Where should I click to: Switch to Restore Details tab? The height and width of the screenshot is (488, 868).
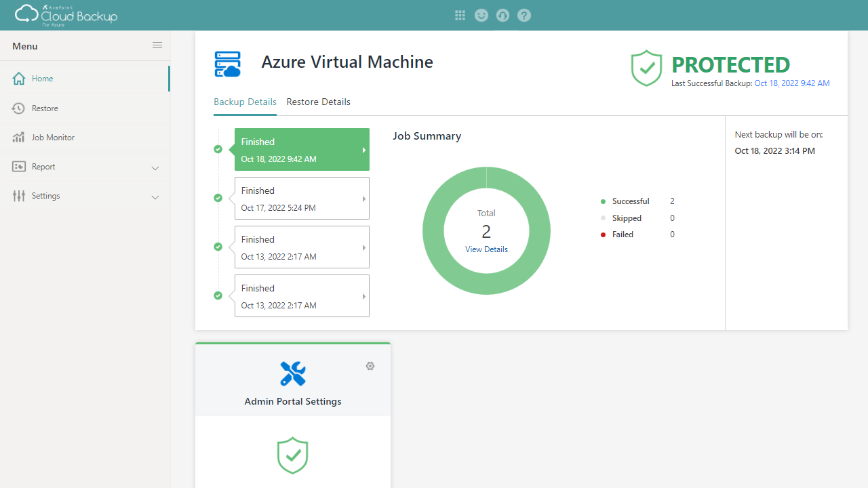pyautogui.click(x=319, y=102)
